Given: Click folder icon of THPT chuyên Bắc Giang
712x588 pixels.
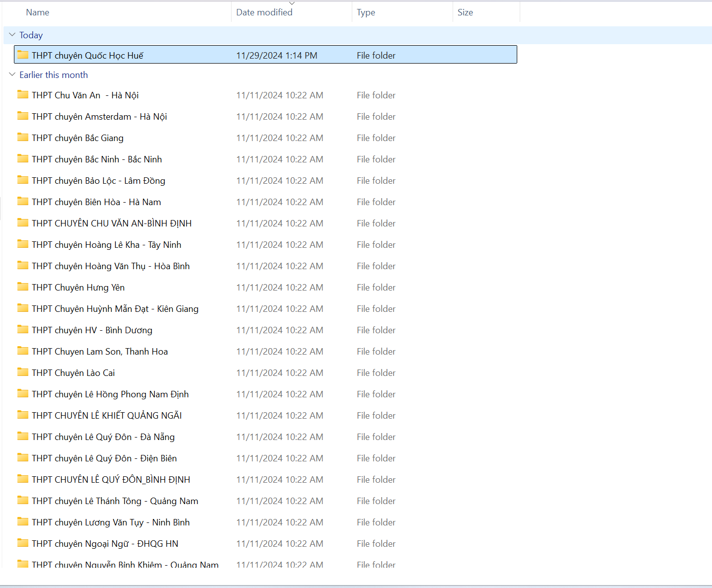Looking at the screenshot, I should click(23, 137).
